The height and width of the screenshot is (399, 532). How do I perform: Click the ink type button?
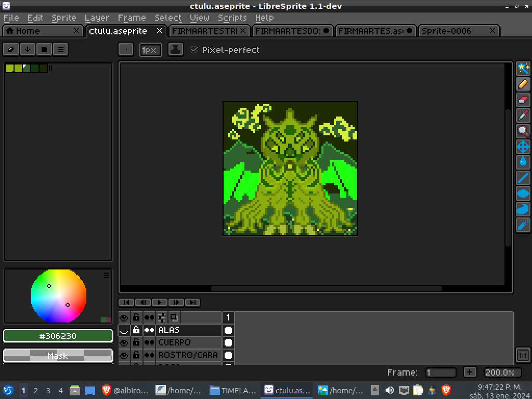point(176,49)
